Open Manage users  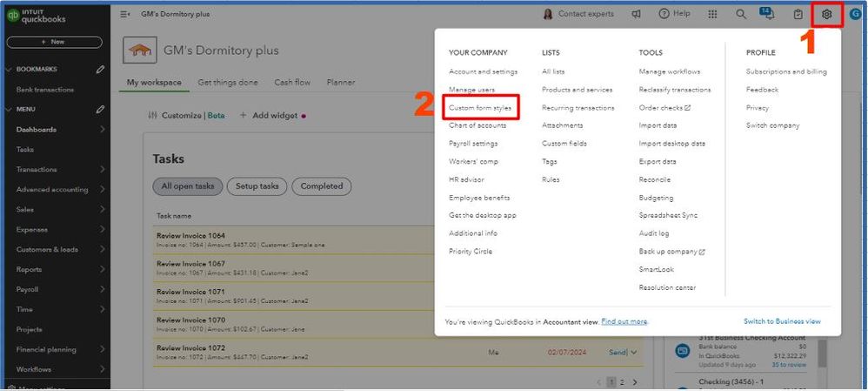click(471, 90)
